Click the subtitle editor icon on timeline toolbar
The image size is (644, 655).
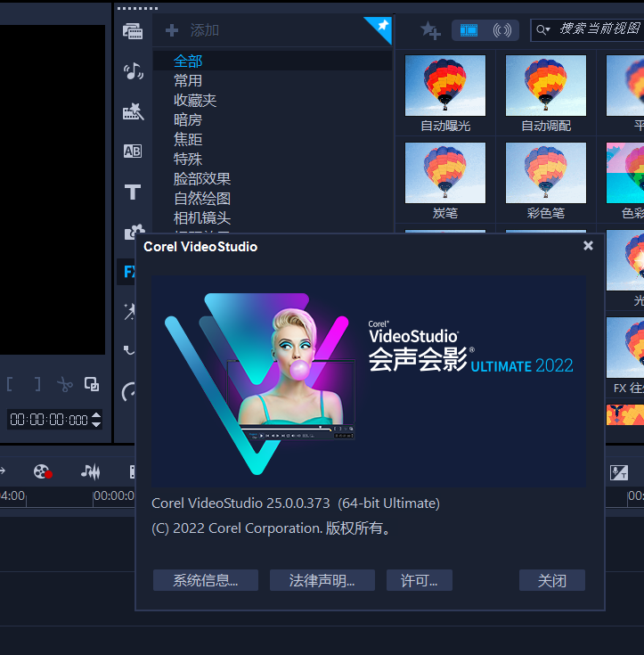click(618, 472)
